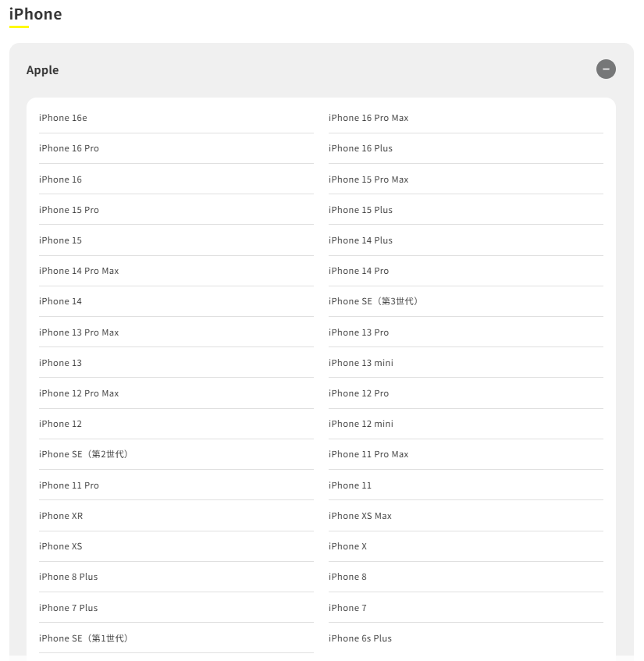The height and width of the screenshot is (661, 644).
Task: Select iPhone SE（第1世代）
Action: pos(84,638)
